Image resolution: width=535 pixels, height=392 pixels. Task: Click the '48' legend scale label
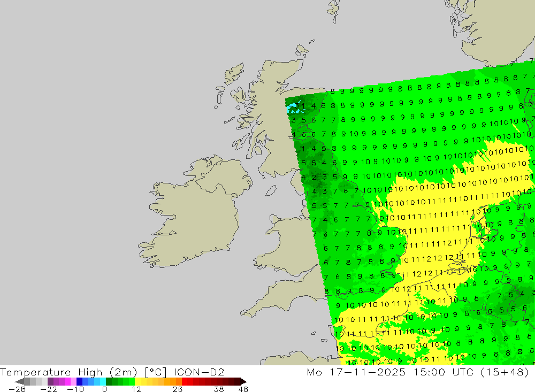(243, 389)
